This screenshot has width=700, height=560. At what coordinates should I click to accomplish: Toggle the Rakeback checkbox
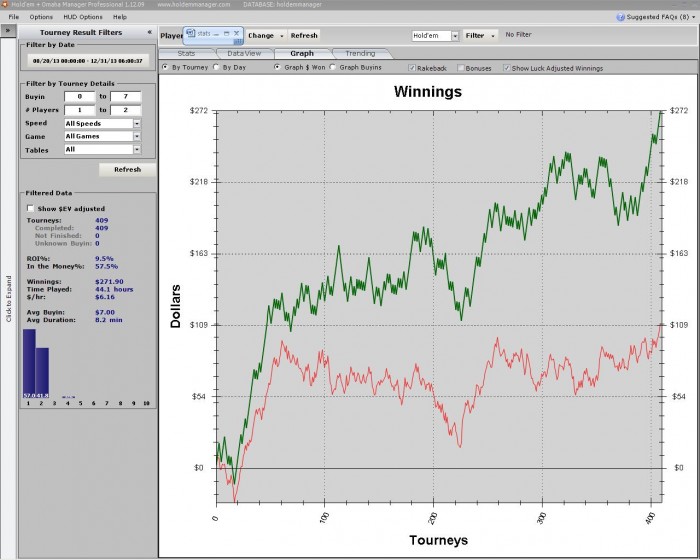tap(412, 68)
